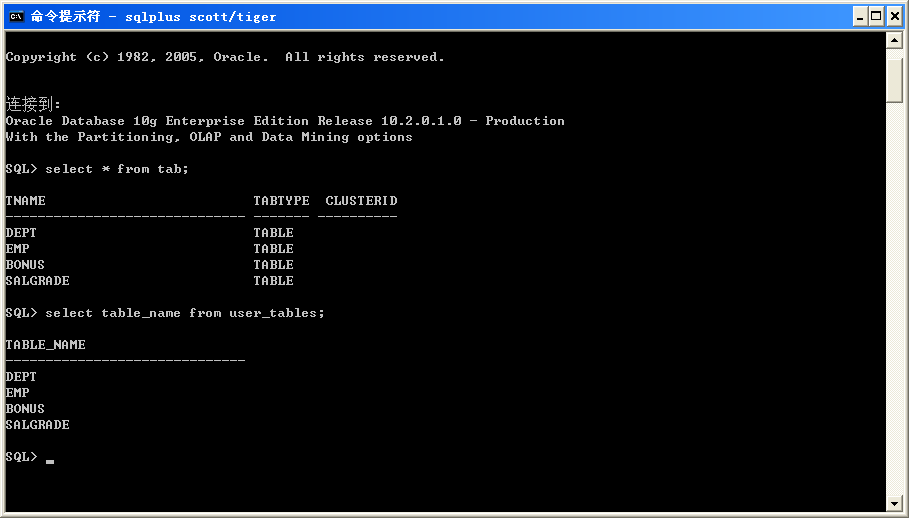The image size is (909, 518).
Task: Click the empty scrollbar track below the thumb
Action: coord(895,300)
